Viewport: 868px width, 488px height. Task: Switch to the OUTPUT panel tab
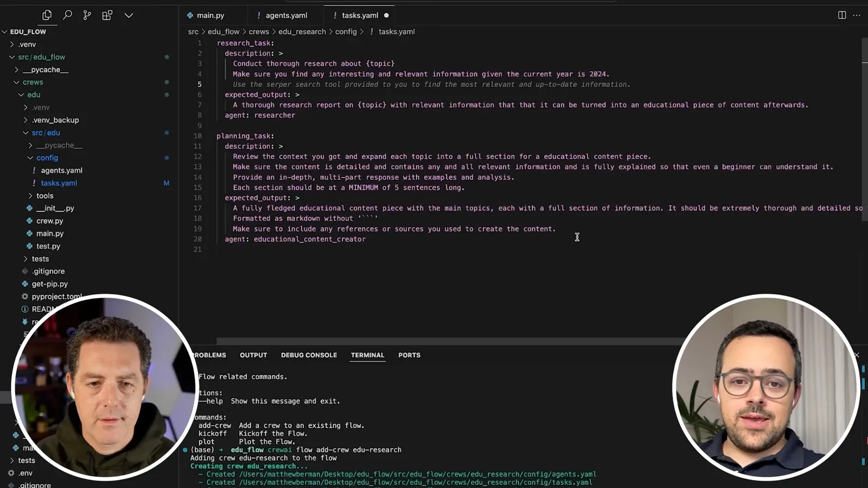pos(253,355)
